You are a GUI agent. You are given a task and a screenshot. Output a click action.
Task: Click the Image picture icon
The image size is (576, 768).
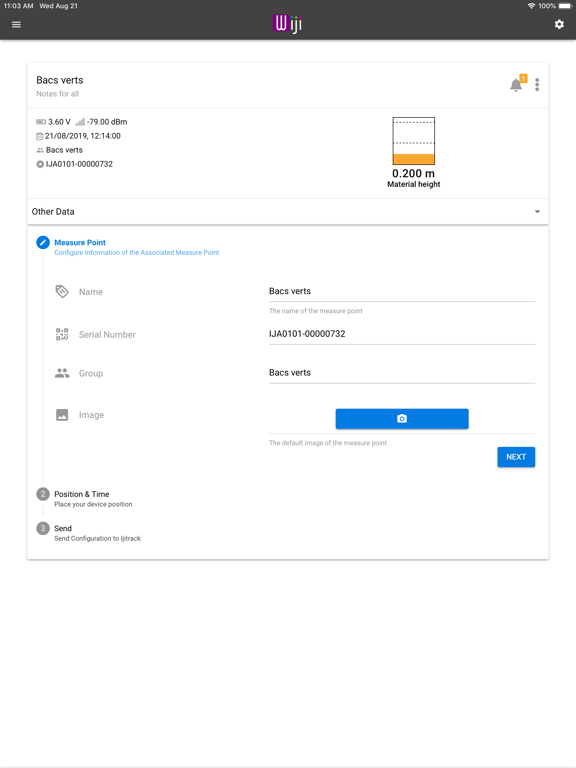pos(62,415)
